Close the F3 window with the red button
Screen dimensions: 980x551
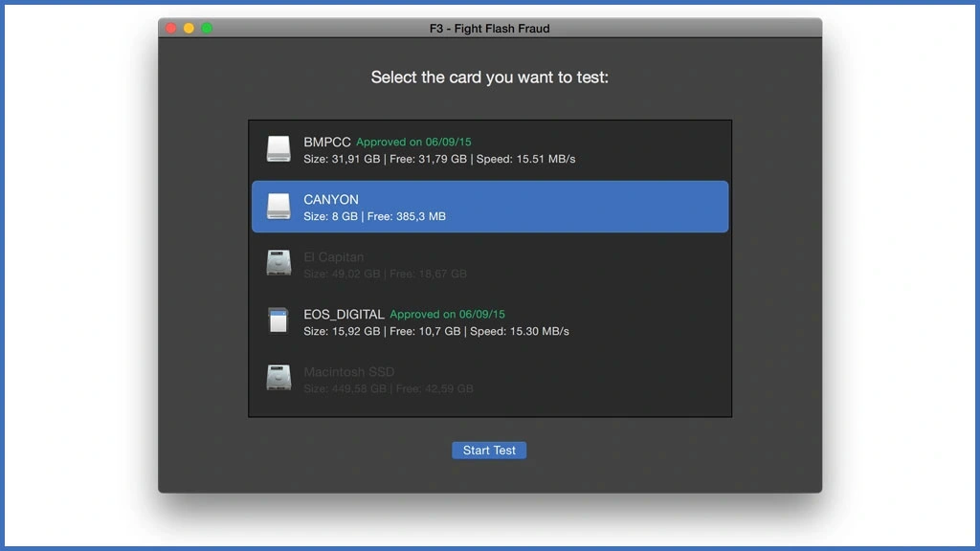point(171,29)
